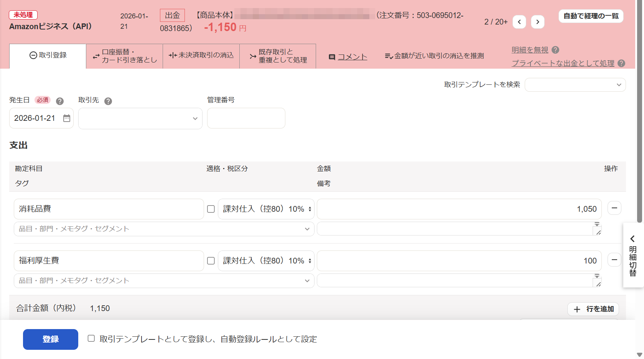
Task: Open the 取引先 dropdown
Action: tap(140, 119)
